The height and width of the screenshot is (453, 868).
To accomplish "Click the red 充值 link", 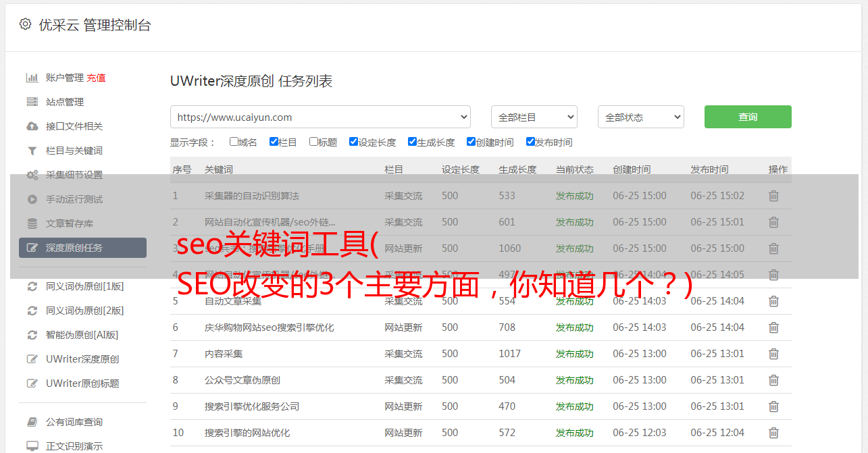I will point(96,78).
